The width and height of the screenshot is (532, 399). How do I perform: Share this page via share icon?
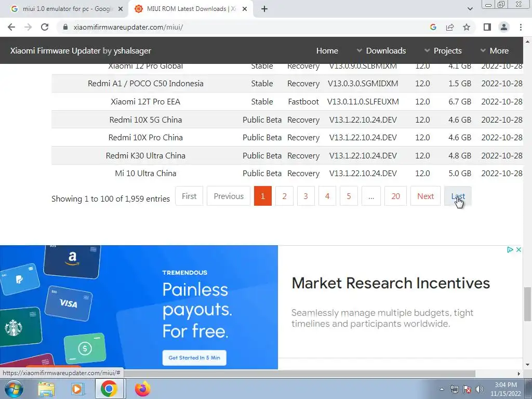(450, 27)
